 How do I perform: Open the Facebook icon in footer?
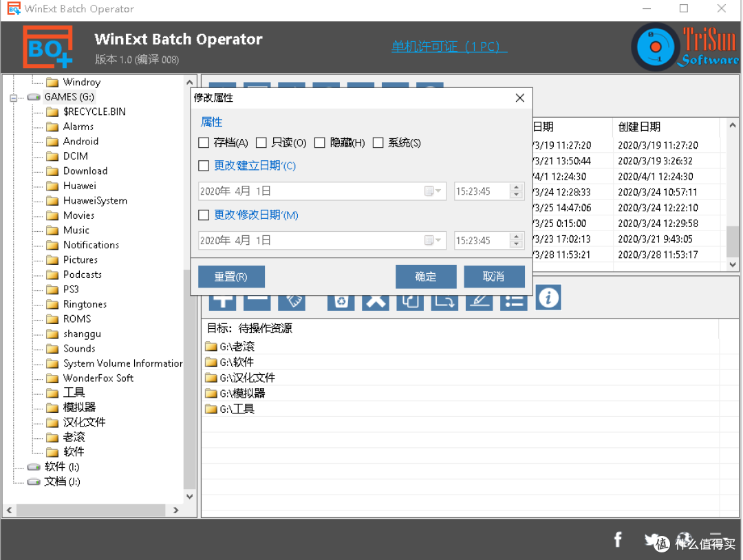point(618,540)
